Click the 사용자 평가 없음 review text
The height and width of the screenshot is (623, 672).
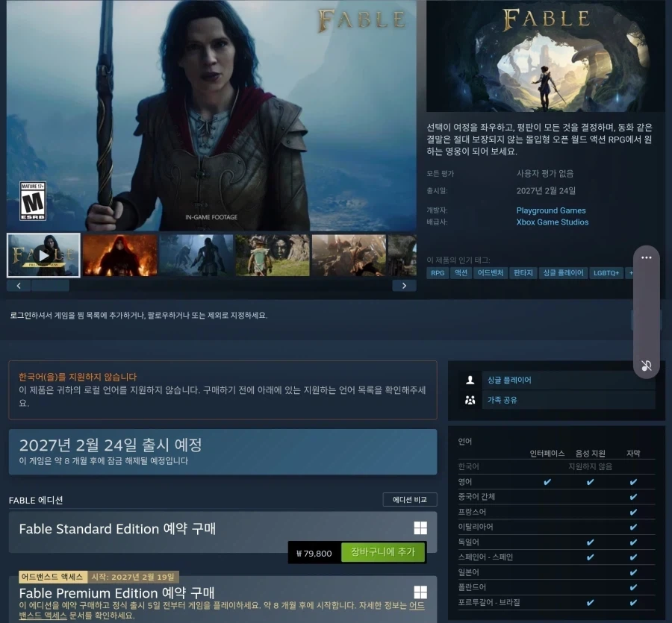point(545,173)
